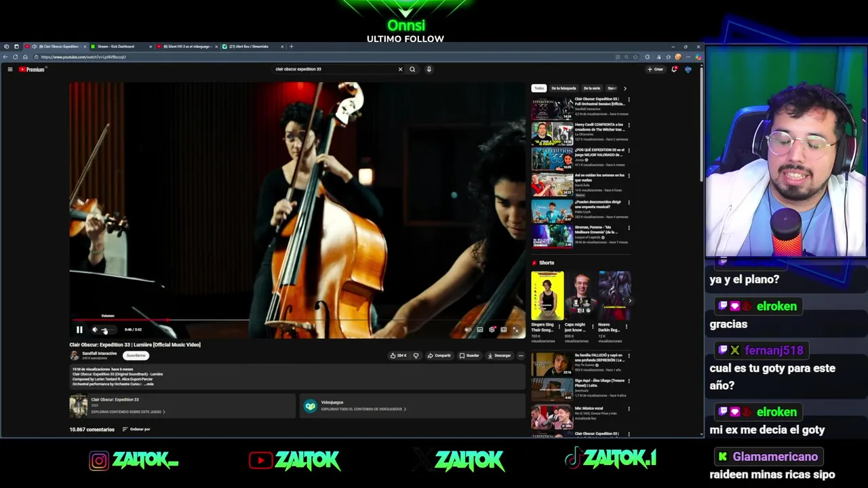Enter fullscreen in the video player
This screenshot has height=488, width=868.
pos(515,330)
